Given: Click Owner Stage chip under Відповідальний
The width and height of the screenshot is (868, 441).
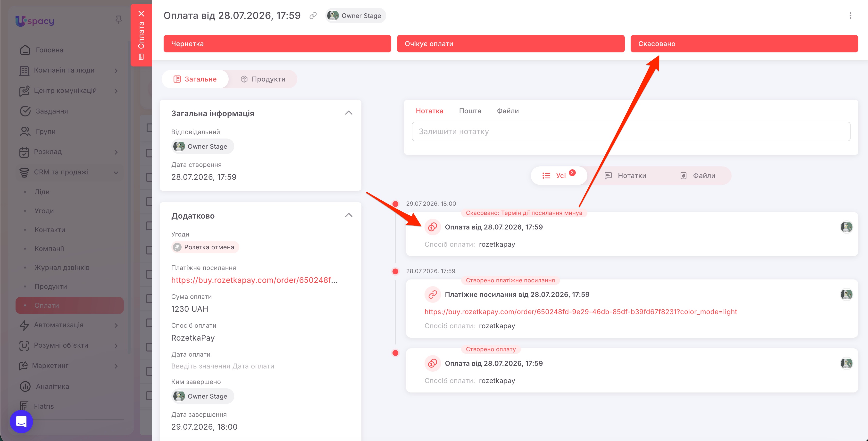Looking at the screenshot, I should point(202,147).
